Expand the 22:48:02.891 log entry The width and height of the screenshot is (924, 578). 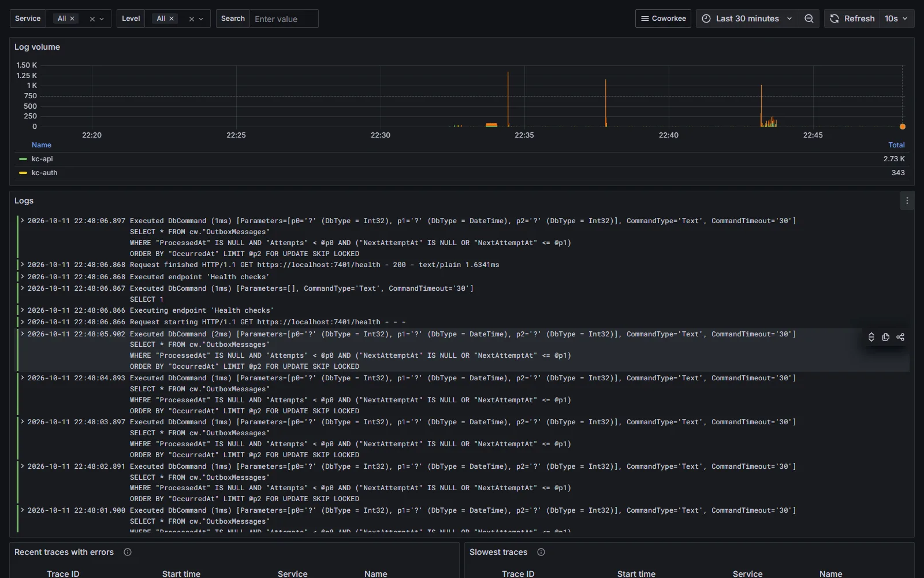[23, 466]
